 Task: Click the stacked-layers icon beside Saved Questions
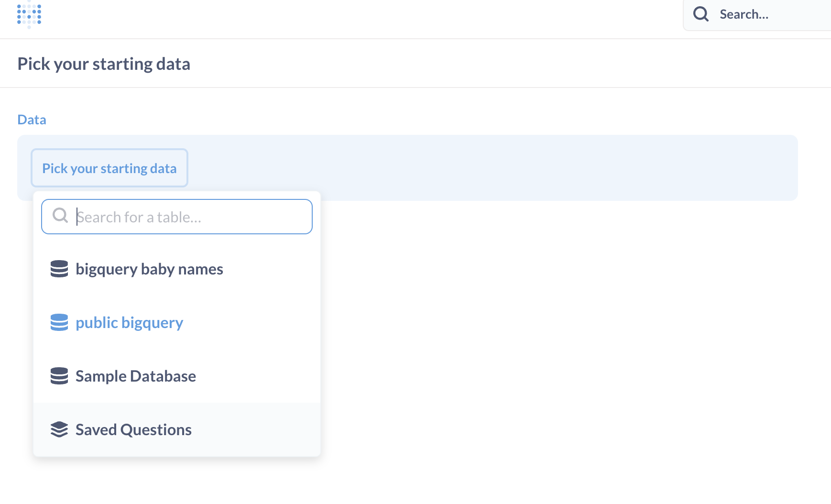pos(59,429)
